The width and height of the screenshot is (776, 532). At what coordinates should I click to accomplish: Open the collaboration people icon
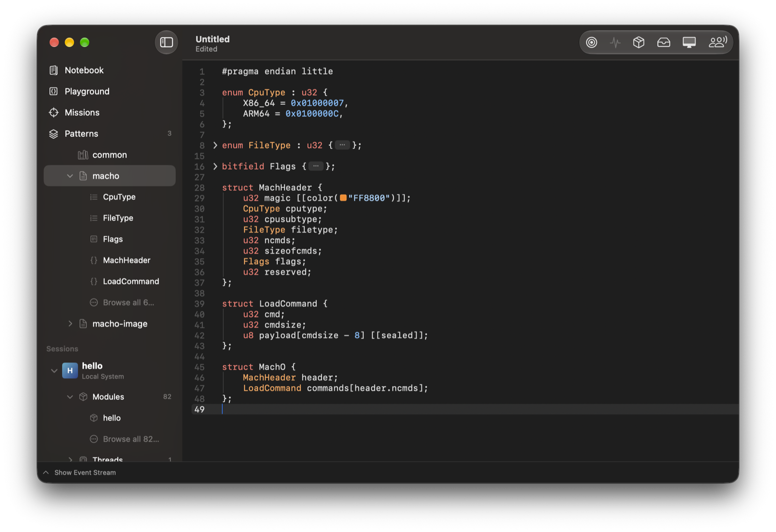[x=718, y=42]
